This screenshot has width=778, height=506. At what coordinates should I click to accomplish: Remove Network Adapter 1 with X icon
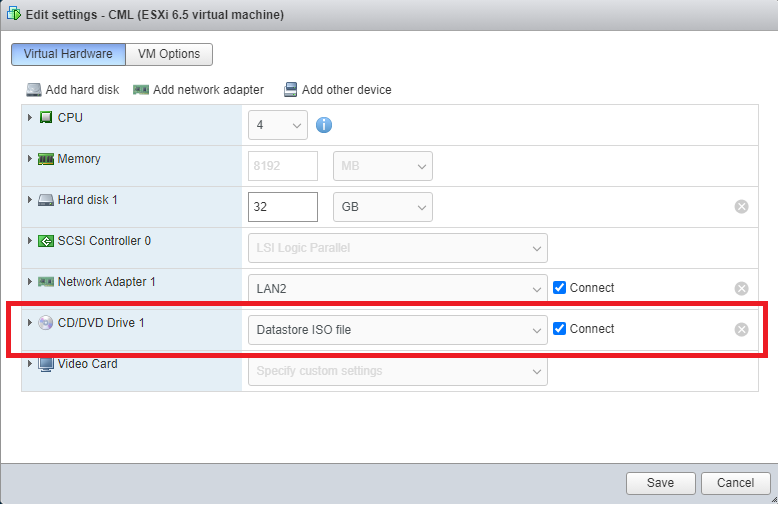click(741, 289)
